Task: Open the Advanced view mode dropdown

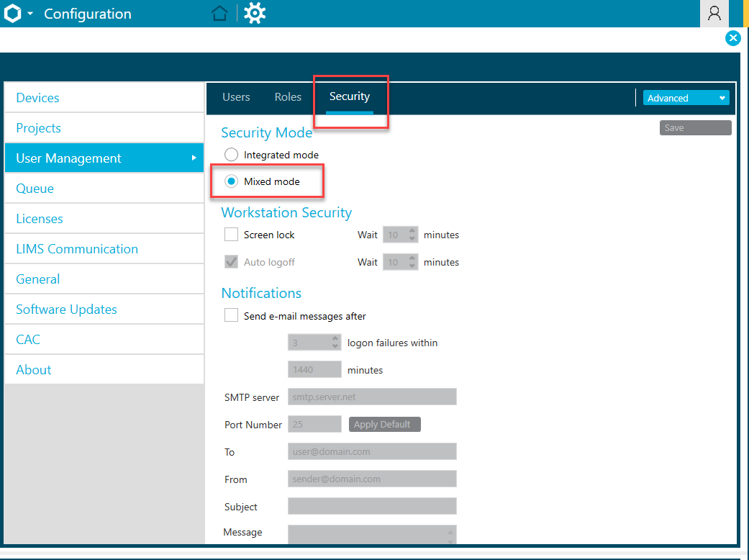Action: [686, 98]
